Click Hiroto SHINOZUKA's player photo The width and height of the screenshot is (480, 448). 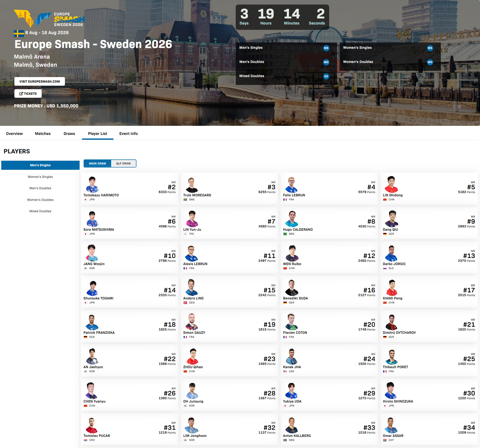point(391,391)
